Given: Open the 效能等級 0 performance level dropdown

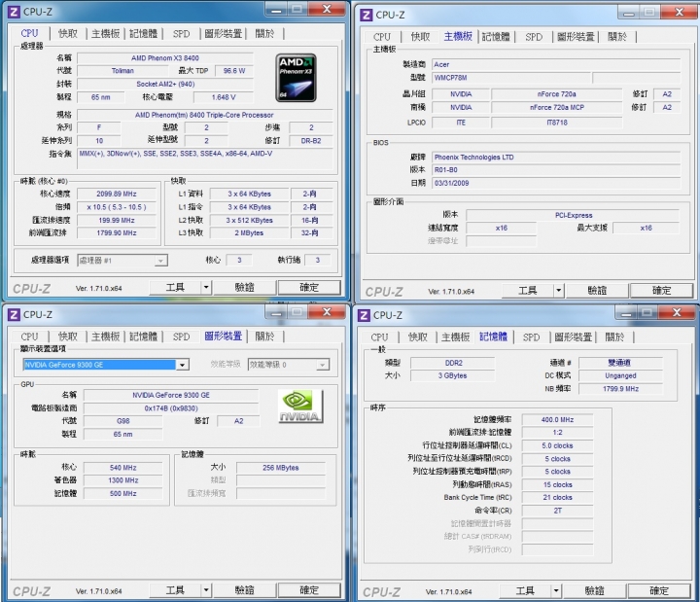Looking at the screenshot, I should click(x=289, y=365).
